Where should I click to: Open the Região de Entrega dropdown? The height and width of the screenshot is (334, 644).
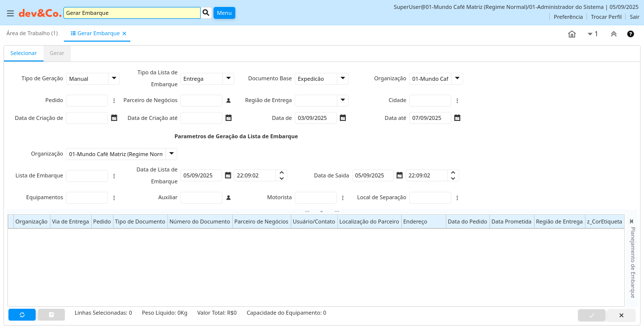(343, 101)
